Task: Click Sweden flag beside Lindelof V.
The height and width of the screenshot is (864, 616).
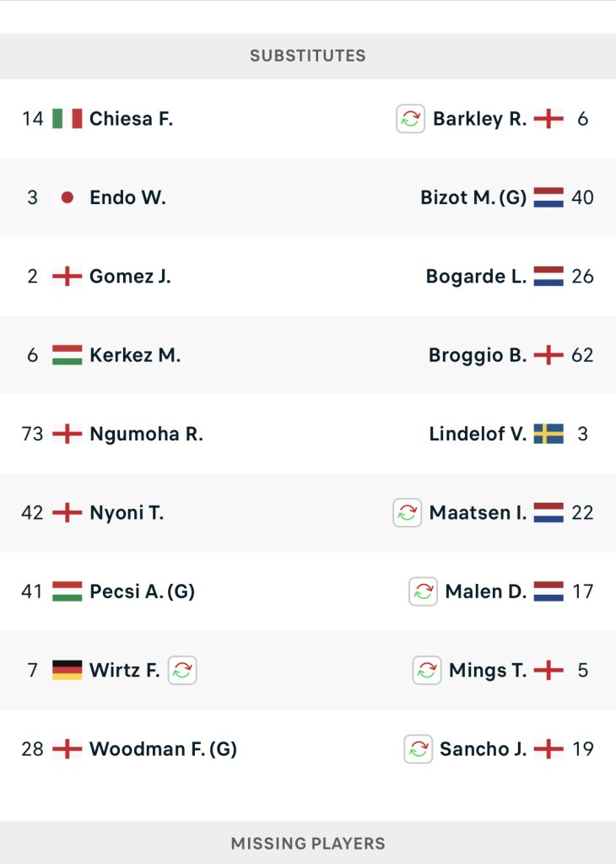Action: [548, 435]
